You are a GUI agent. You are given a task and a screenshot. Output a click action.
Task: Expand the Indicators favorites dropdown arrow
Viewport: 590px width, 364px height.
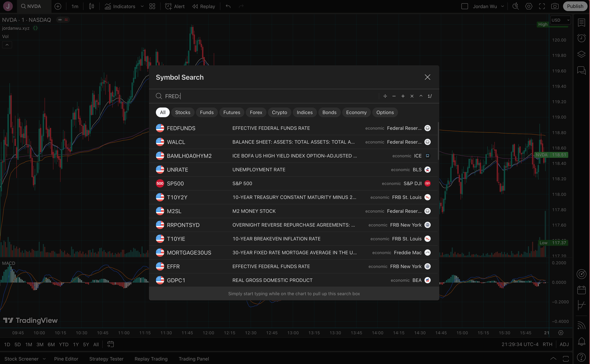pos(142,7)
